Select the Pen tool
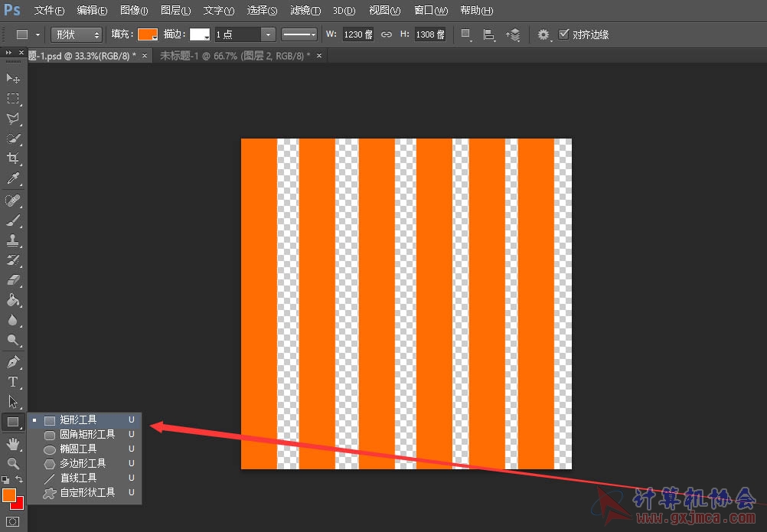Screen dimensions: 767x532 13,362
